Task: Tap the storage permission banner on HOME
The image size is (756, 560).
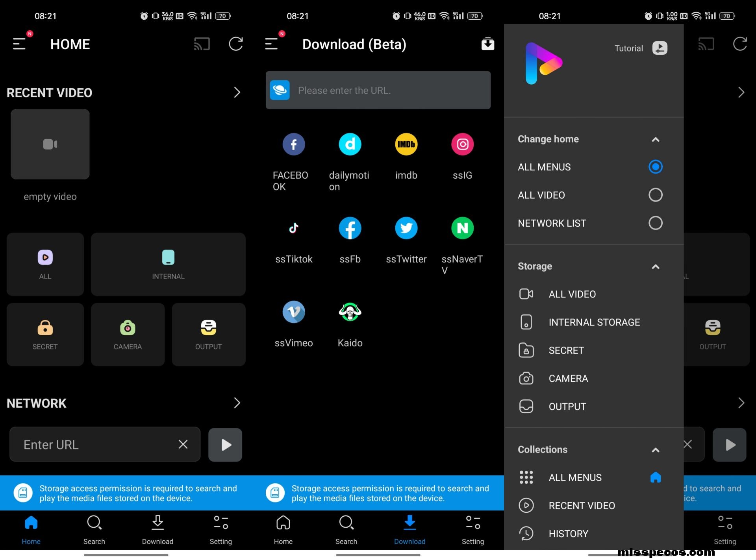Action: [126, 493]
